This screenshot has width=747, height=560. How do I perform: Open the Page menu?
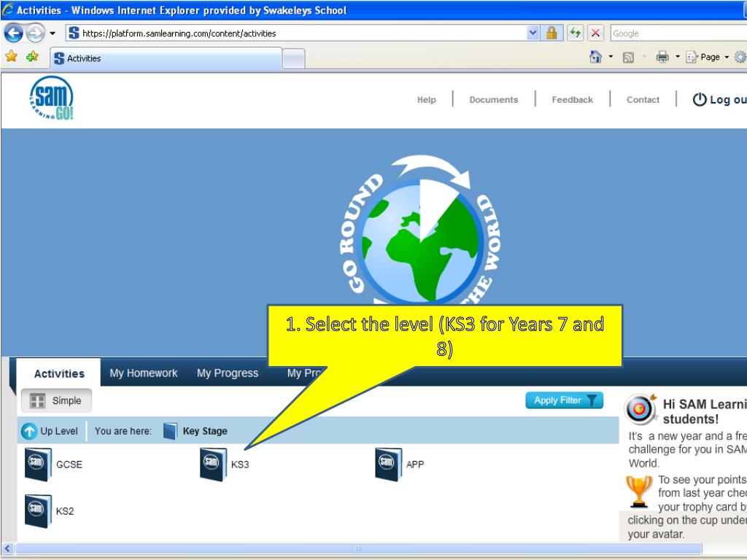point(708,57)
